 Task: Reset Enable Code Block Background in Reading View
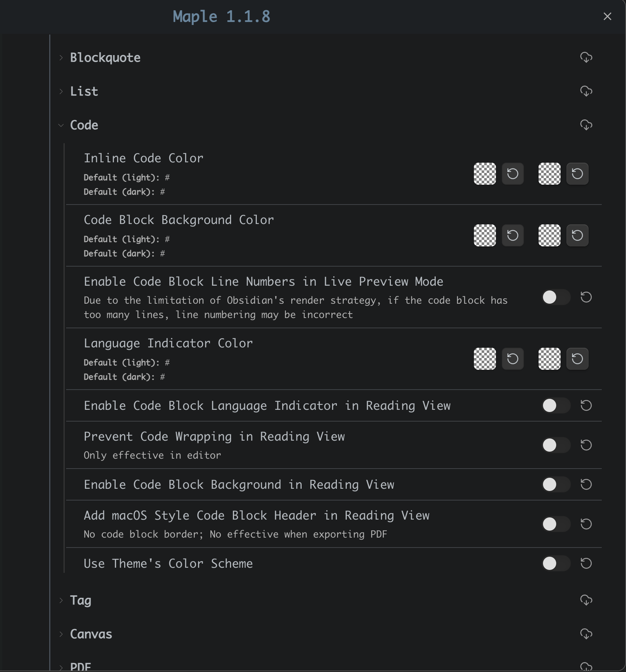point(586,484)
